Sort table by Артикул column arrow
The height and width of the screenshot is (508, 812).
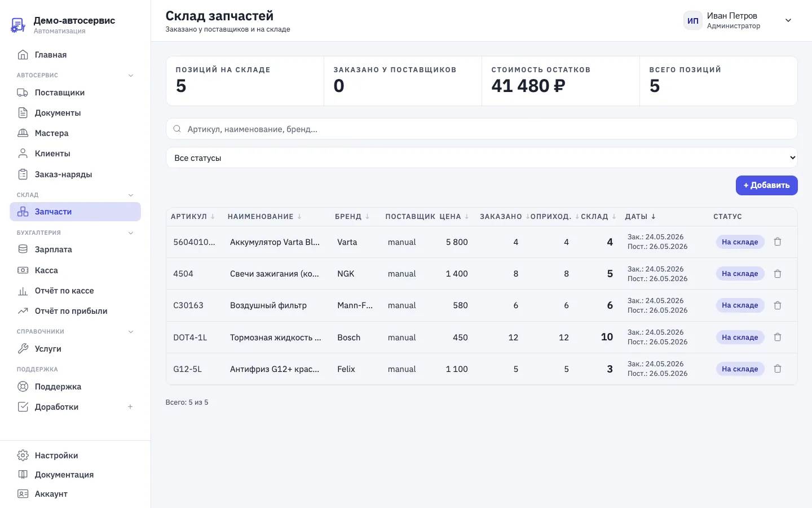pos(213,217)
